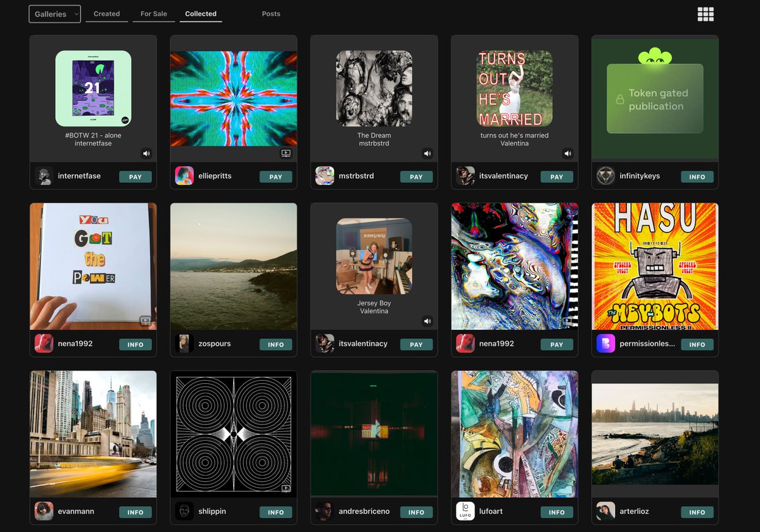This screenshot has width=760, height=532.
Task: Click the lock icon on token gated card
Action: (620, 100)
